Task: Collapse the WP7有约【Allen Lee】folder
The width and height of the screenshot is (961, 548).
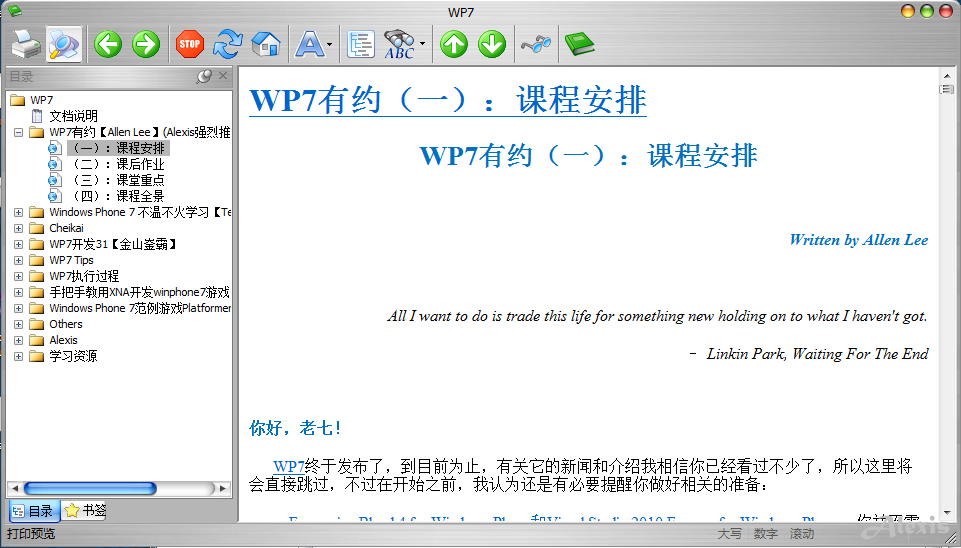Action: pyautogui.click(x=18, y=132)
